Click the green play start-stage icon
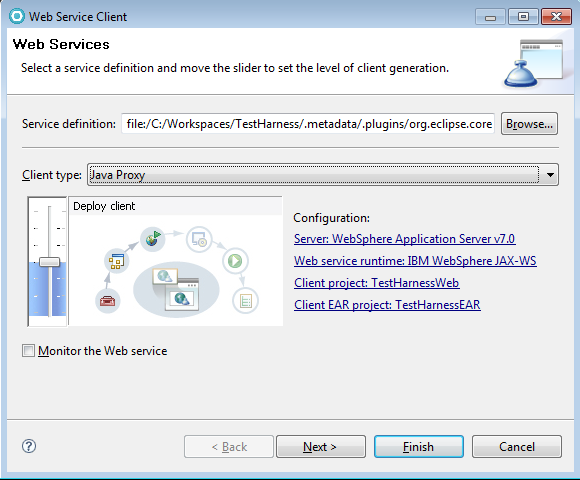 235,261
